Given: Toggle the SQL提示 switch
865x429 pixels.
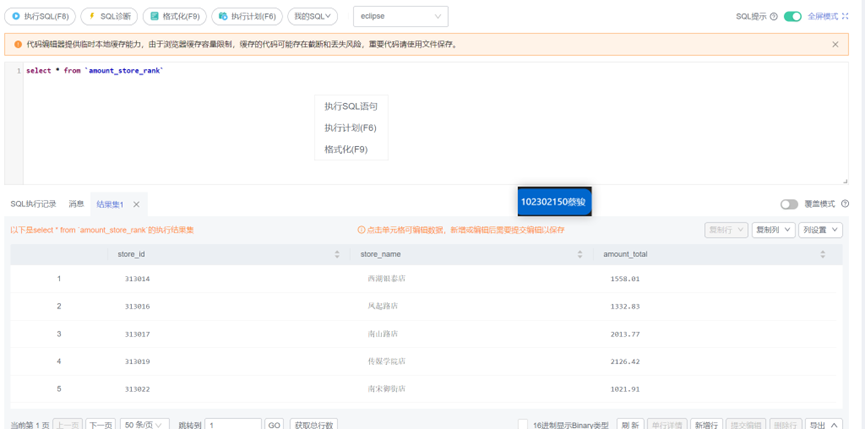Looking at the screenshot, I should [793, 17].
